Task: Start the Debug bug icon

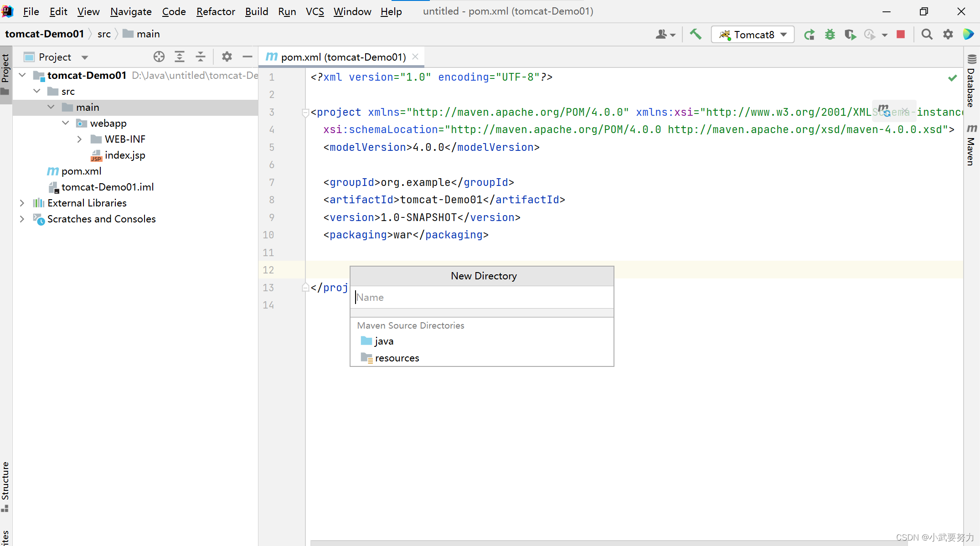Action: [830, 35]
